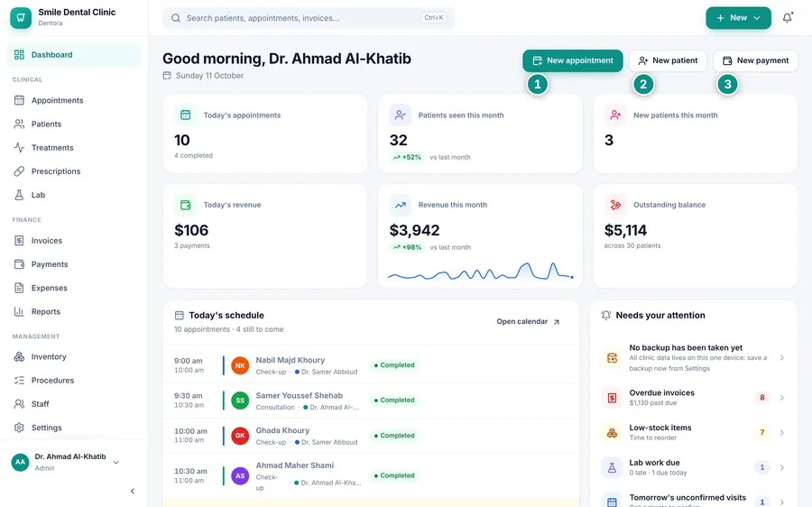
Task: Open Settings in the sidebar
Action: (74, 428)
